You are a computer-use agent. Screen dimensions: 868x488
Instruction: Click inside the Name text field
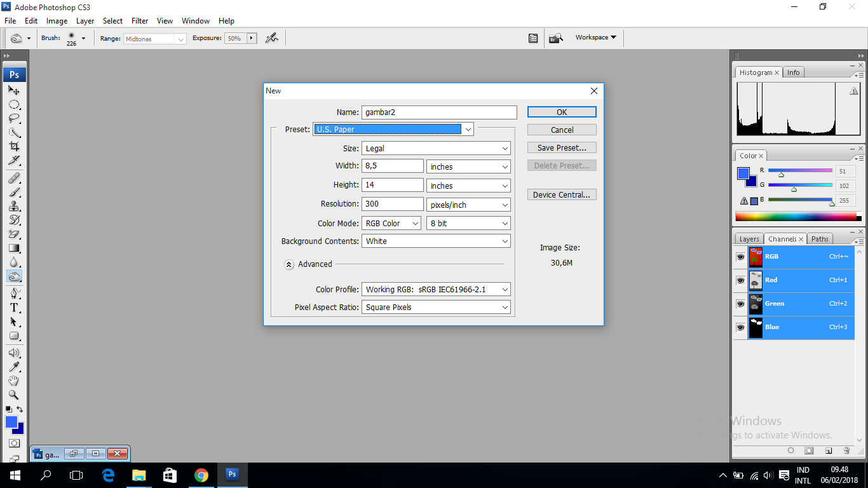438,112
